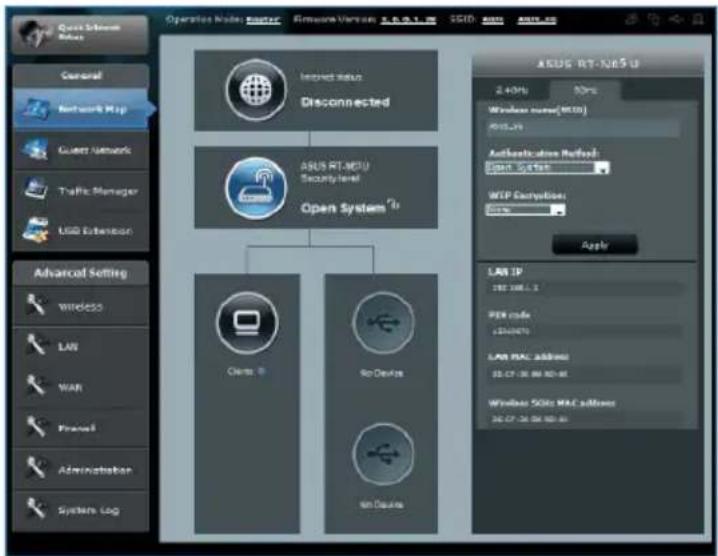Image resolution: width=718 pixels, height=556 pixels.
Task: Click the second SSID link in header
Action: [537, 20]
